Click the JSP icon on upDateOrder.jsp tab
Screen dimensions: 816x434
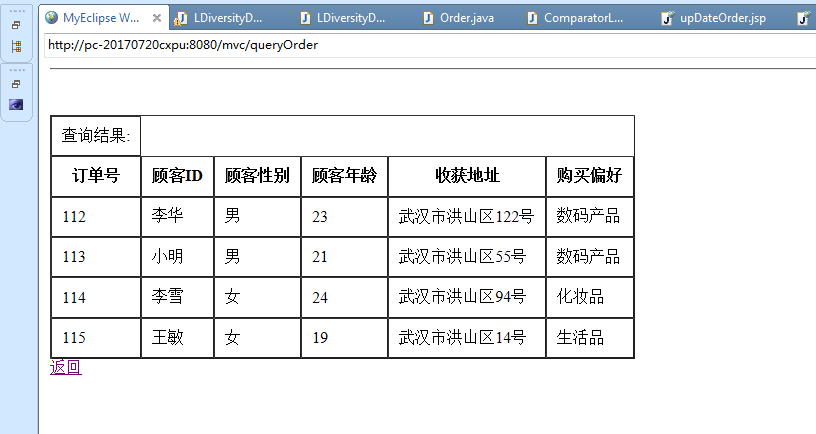point(668,19)
